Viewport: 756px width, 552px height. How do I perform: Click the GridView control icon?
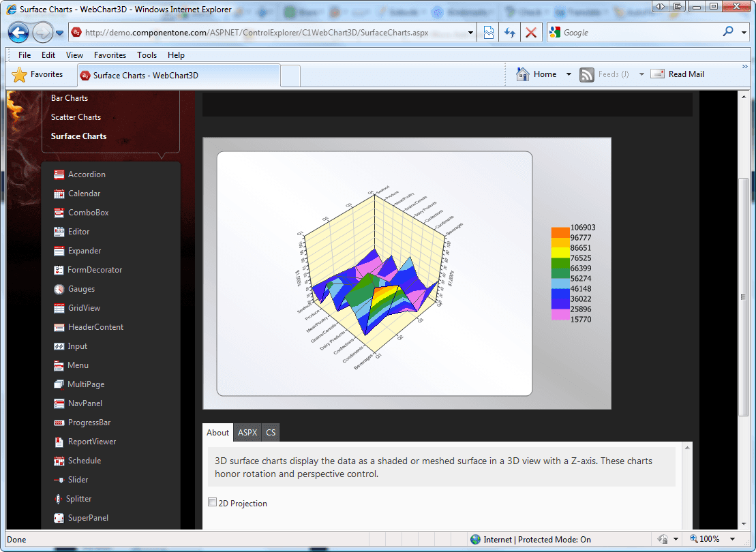tap(59, 308)
